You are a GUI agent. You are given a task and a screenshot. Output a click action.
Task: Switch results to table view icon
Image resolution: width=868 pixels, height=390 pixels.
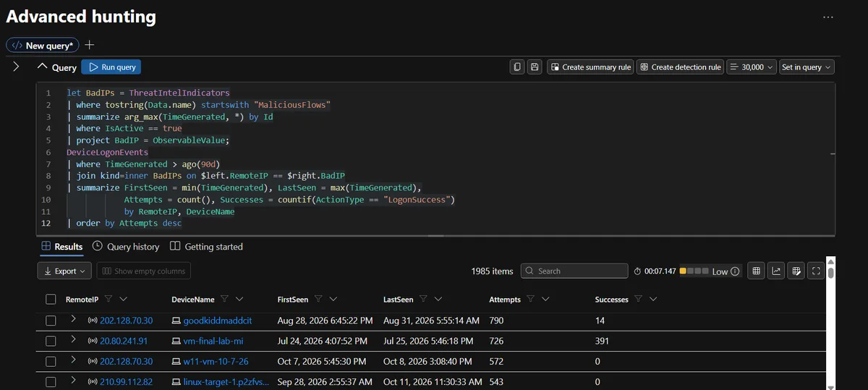point(756,271)
